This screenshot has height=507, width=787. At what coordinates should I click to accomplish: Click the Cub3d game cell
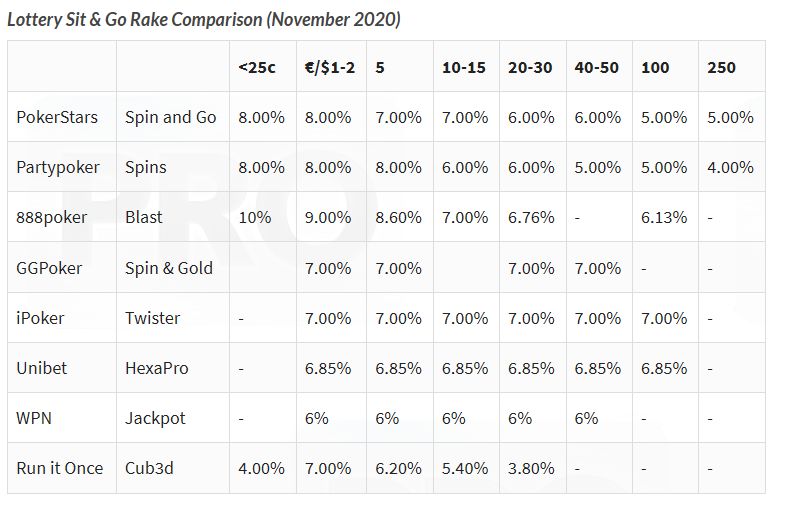pyautogui.click(x=150, y=468)
